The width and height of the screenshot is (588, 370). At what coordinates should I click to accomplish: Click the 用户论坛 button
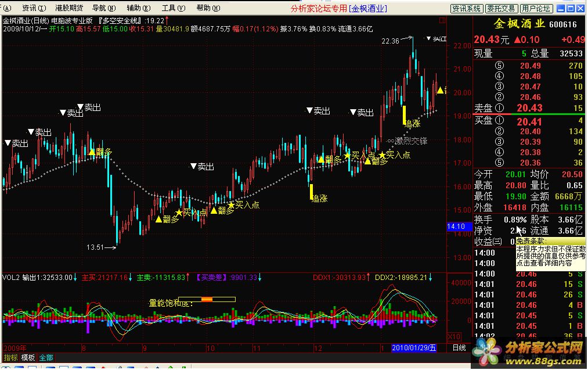(x=536, y=8)
